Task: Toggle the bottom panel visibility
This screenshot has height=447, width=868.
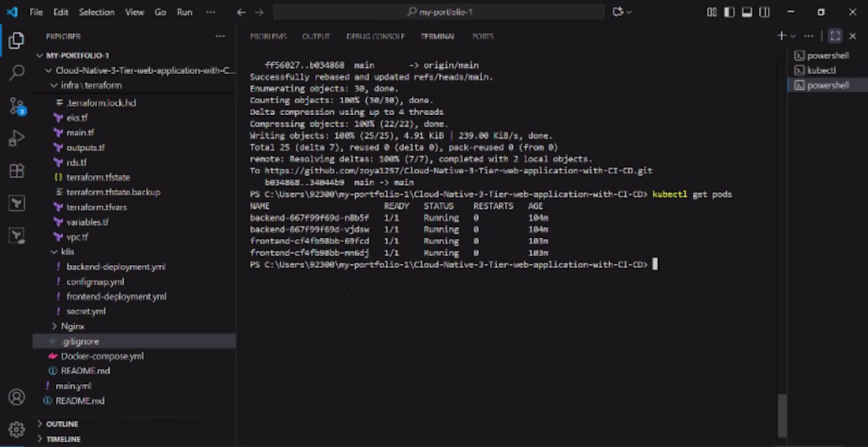Action: (x=746, y=12)
